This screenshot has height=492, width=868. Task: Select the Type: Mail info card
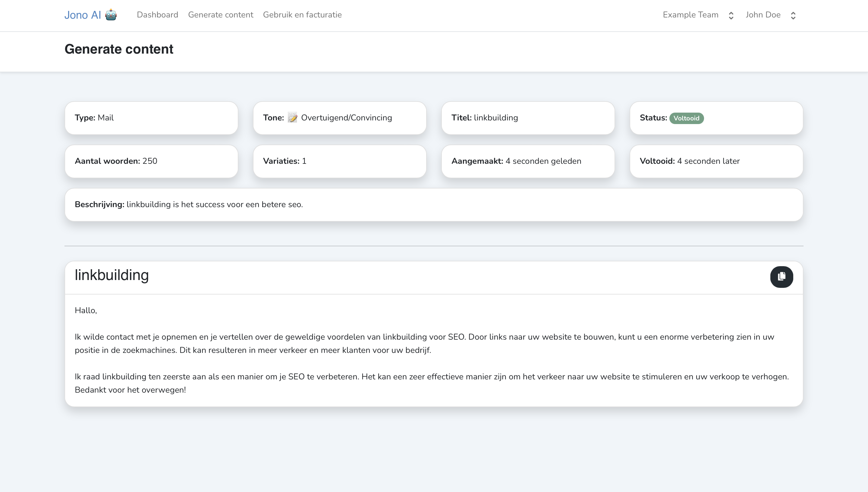151,118
